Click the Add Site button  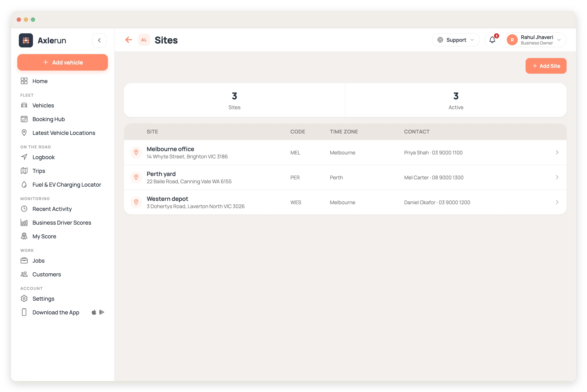coord(546,66)
